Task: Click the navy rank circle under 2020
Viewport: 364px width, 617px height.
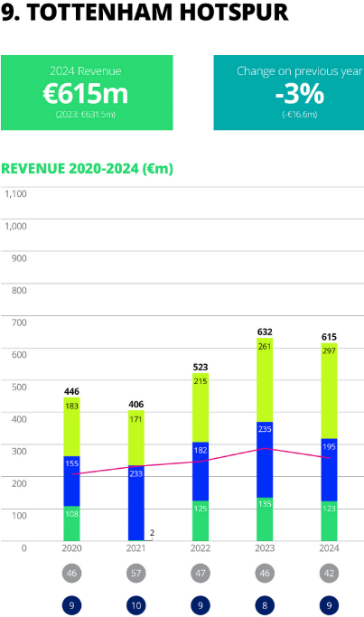Action: pos(71,605)
